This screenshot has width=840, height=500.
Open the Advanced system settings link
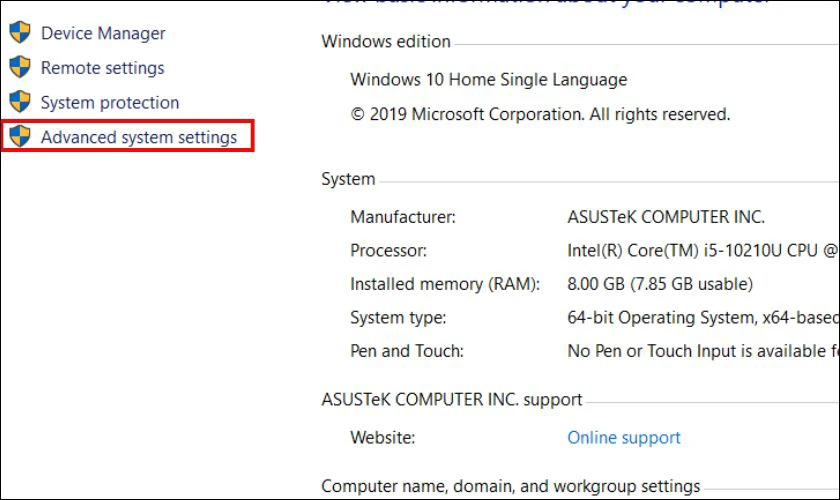(x=139, y=137)
